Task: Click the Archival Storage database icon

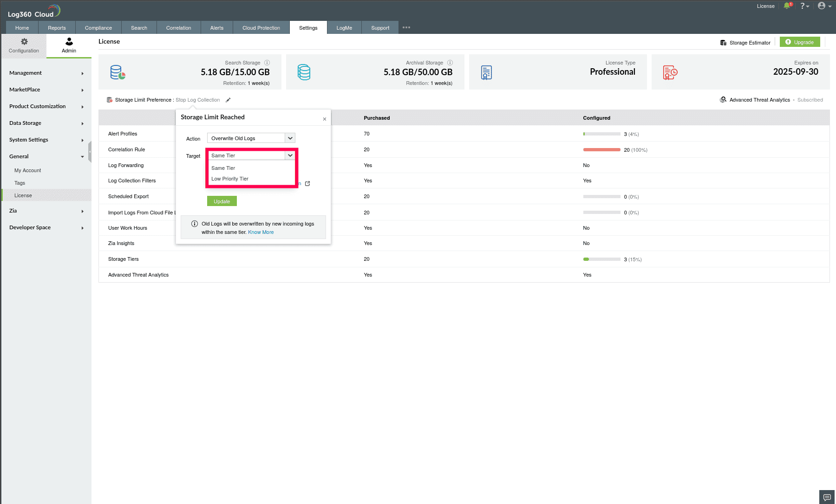Action: [x=304, y=72]
